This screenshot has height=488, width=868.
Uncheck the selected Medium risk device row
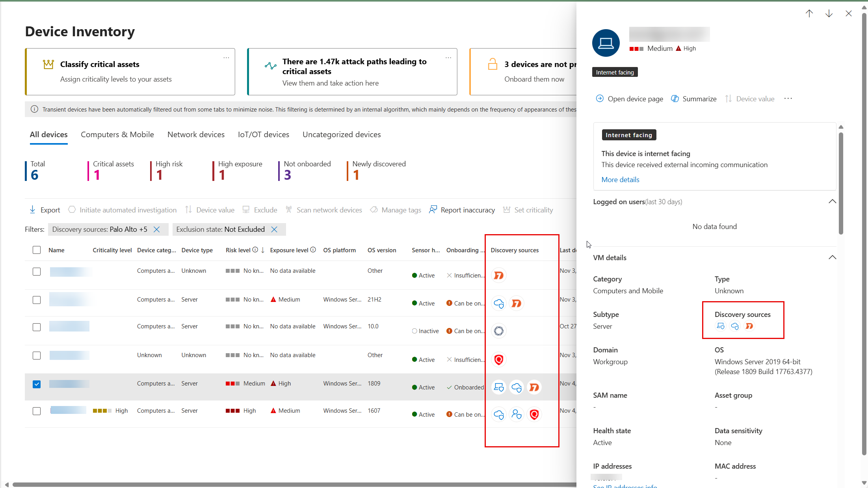pos(37,384)
